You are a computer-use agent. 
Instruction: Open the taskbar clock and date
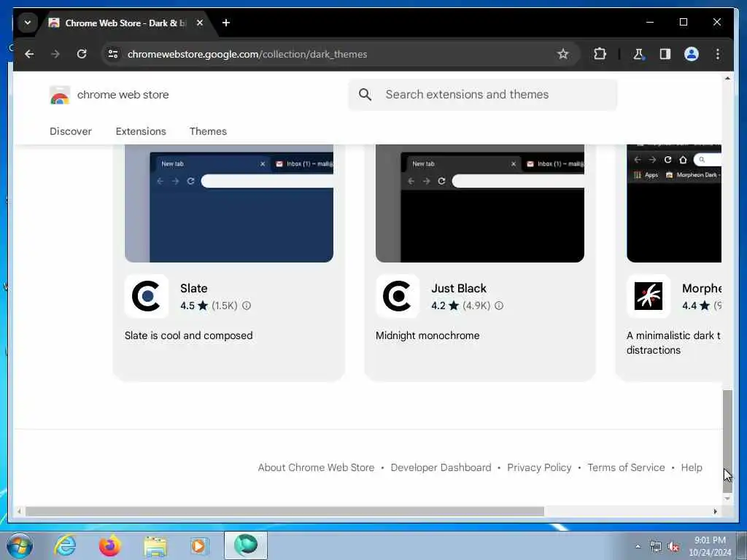click(x=710, y=546)
